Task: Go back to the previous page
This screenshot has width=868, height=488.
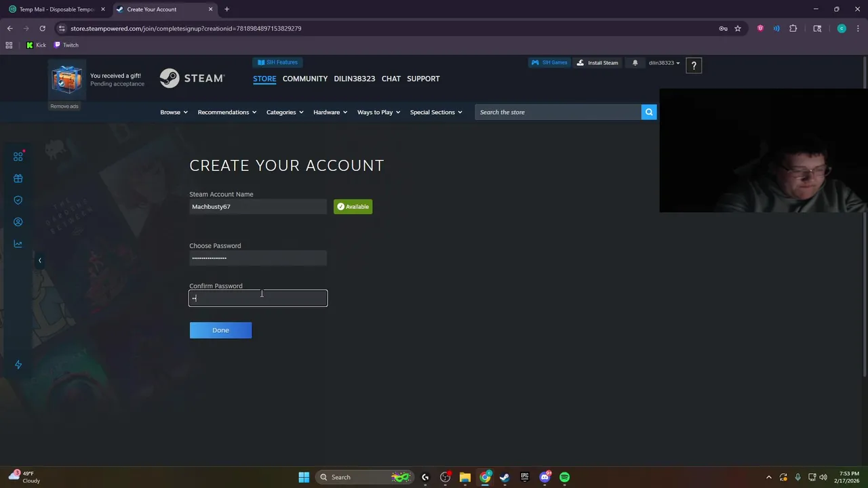Action: [x=9, y=28]
